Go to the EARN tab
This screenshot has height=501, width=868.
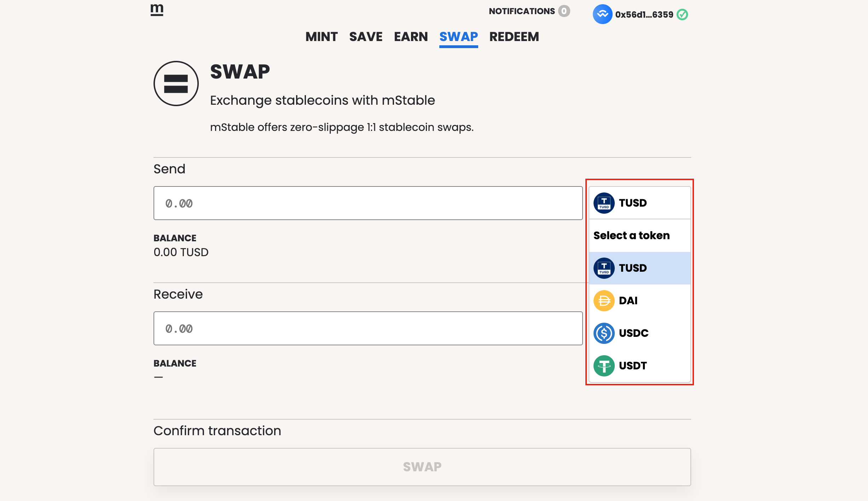(x=411, y=37)
